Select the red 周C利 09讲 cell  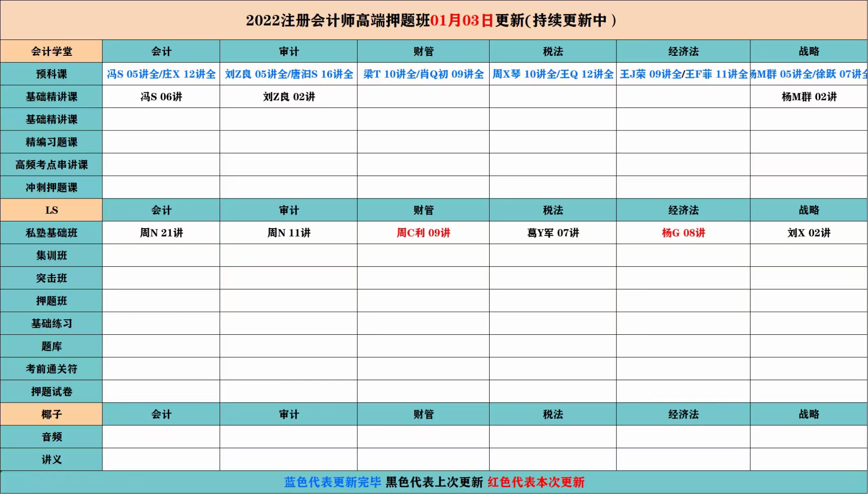pyautogui.click(x=423, y=233)
